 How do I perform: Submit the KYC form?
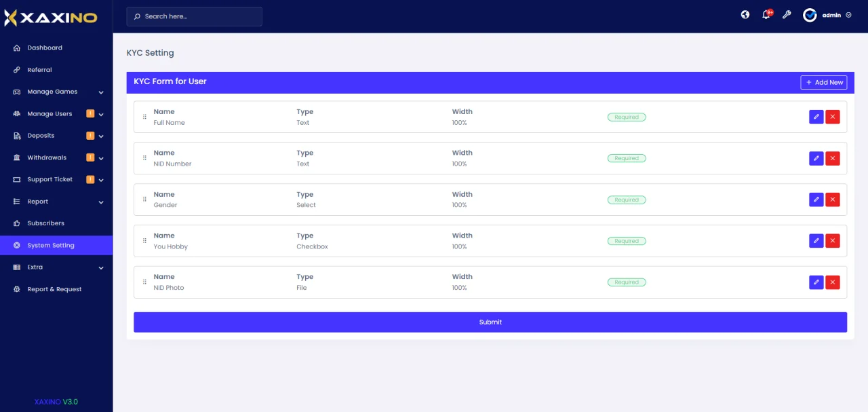point(490,322)
